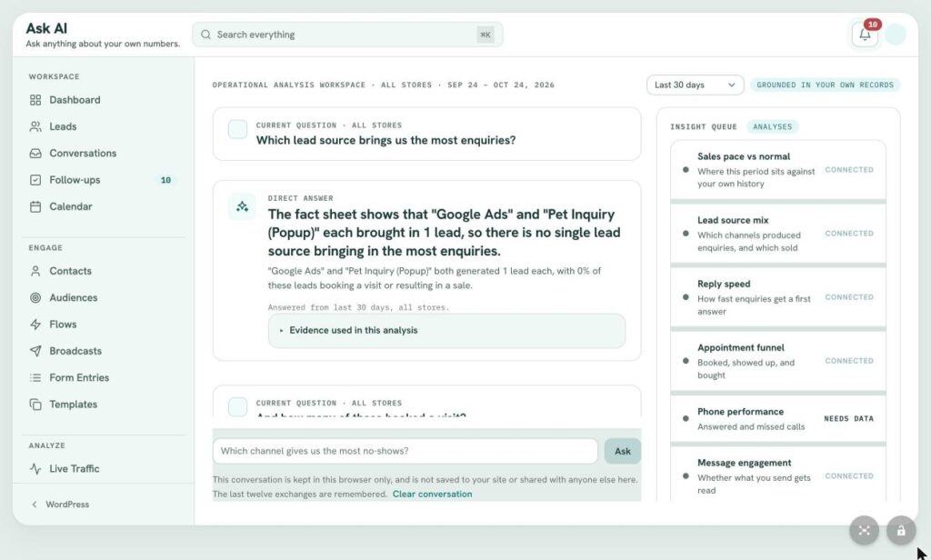The height and width of the screenshot is (560, 931).
Task: Select the Reply speed insight card
Action: pos(778,297)
